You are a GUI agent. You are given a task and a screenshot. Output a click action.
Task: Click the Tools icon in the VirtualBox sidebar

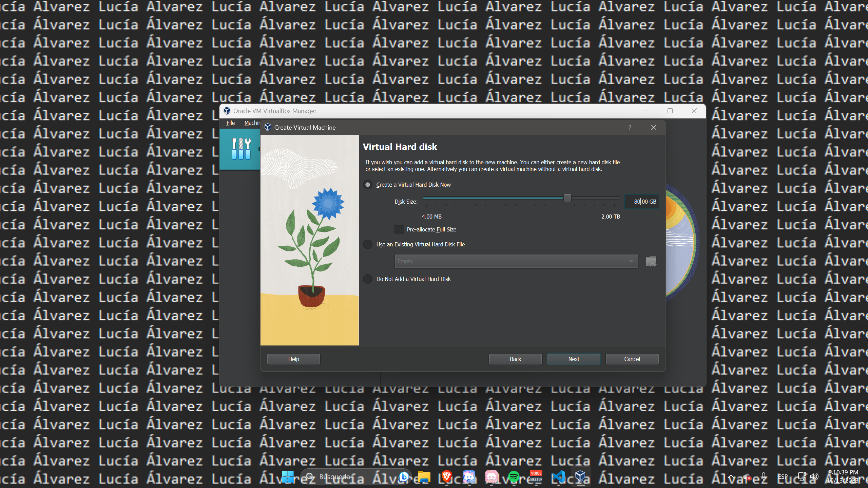click(x=240, y=149)
